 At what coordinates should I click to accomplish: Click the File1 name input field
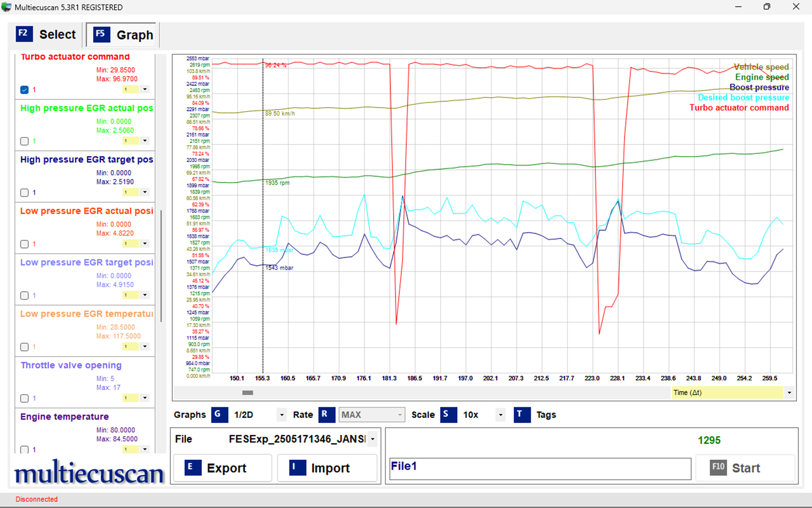tap(540, 469)
